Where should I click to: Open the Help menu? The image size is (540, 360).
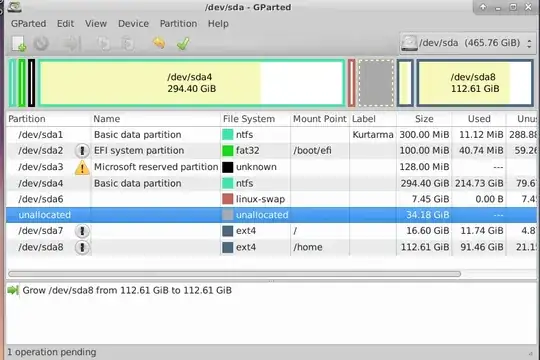pos(218,23)
